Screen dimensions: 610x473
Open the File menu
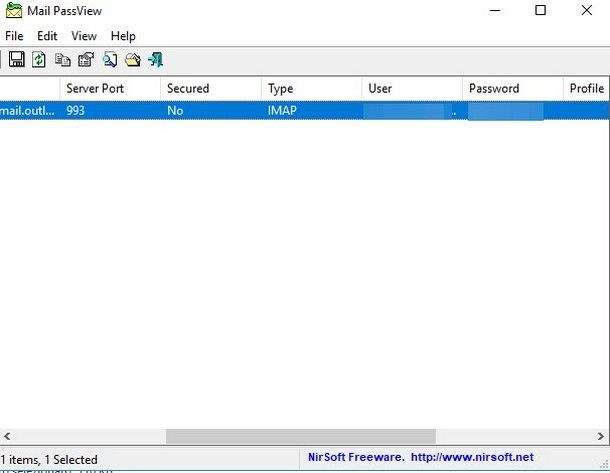pyautogui.click(x=14, y=36)
